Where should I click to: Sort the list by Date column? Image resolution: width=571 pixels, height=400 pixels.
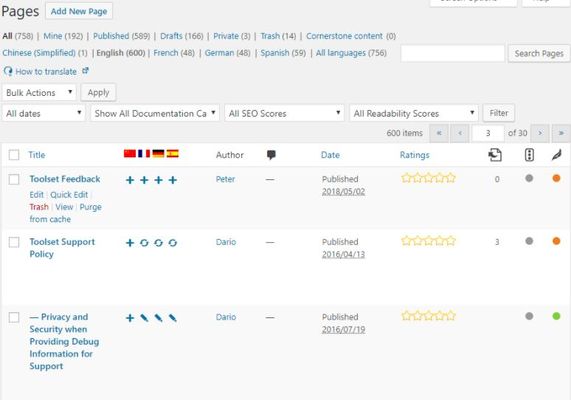(x=330, y=155)
